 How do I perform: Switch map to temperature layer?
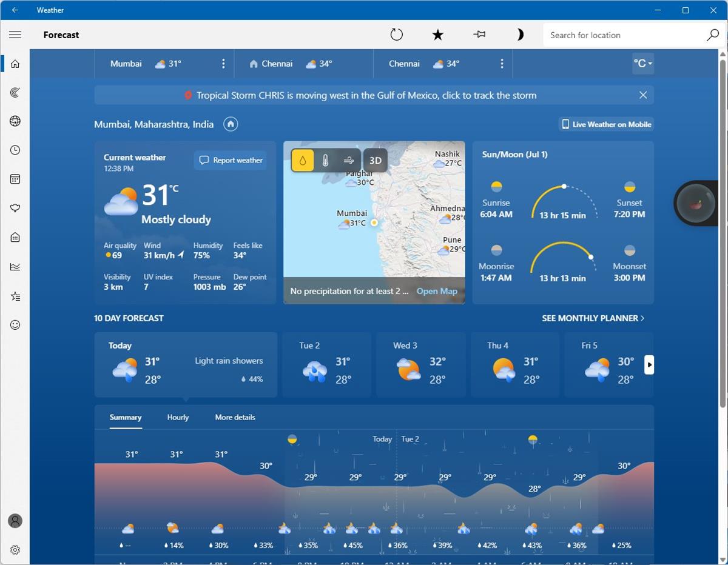pos(326,161)
